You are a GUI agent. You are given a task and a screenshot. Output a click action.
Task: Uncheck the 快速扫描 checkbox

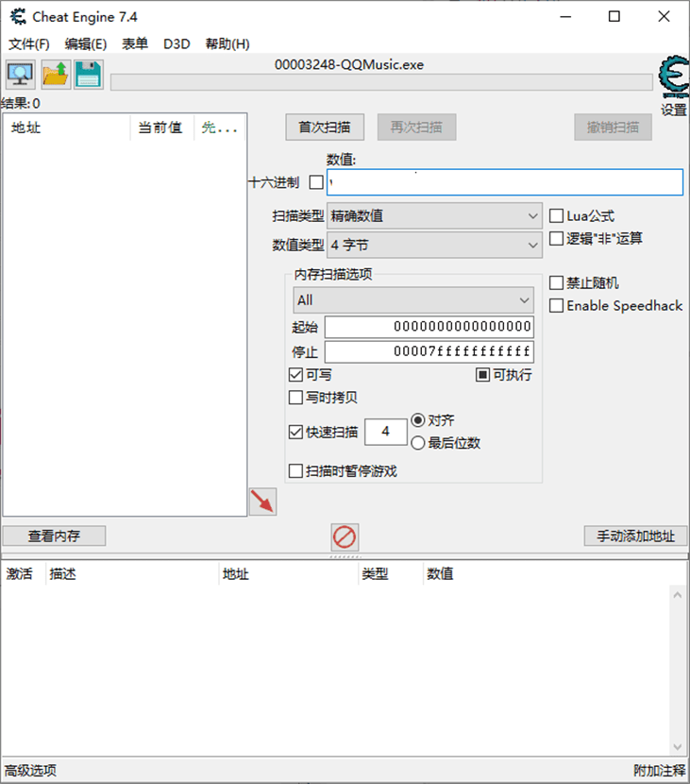pyautogui.click(x=295, y=432)
